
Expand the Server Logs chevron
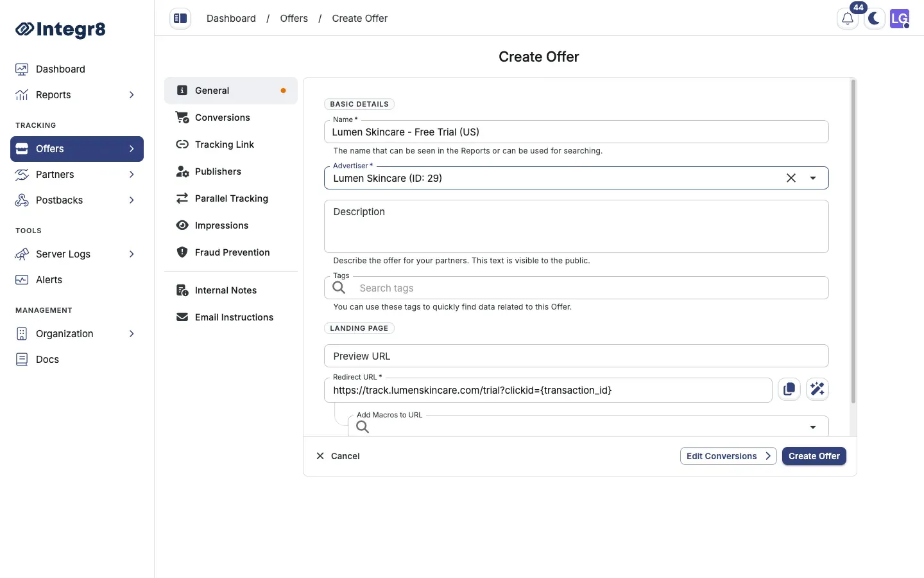[x=132, y=254]
